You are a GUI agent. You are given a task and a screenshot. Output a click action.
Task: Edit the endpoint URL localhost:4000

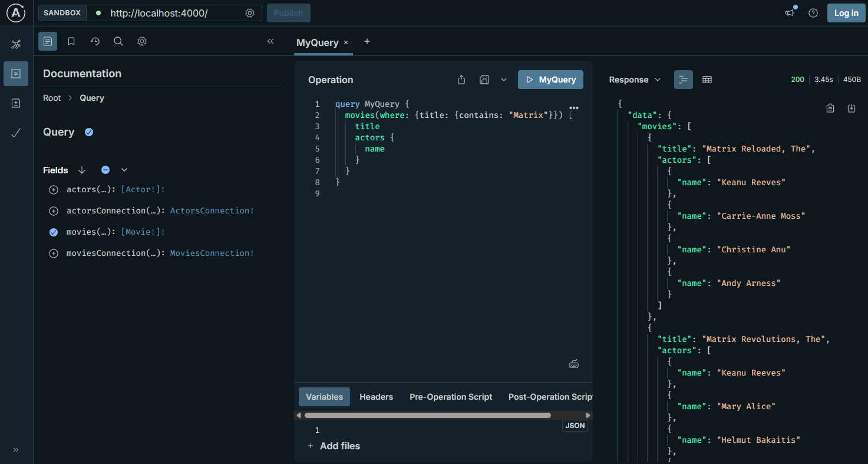pos(159,13)
